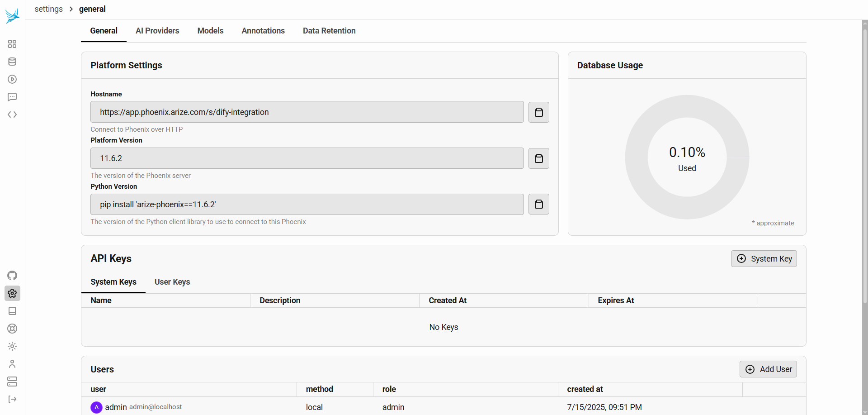
Task: Click the logout icon at sidebar bottom
Action: (x=12, y=399)
